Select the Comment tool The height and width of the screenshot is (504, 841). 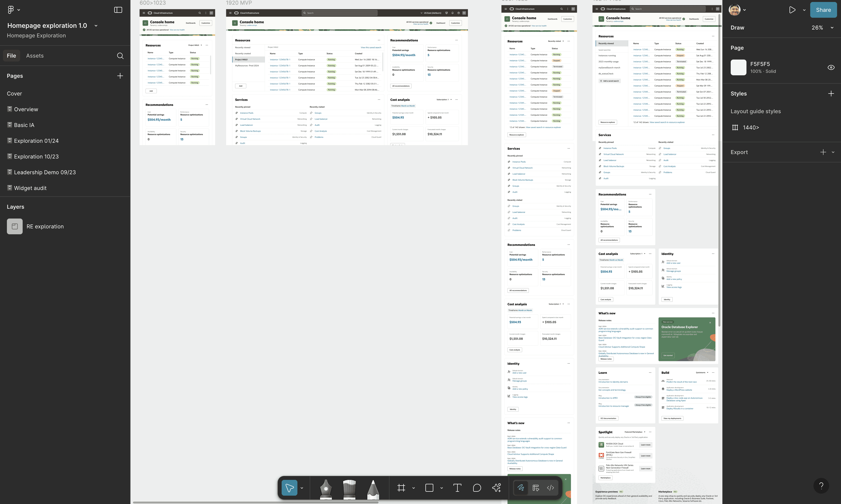(477, 488)
